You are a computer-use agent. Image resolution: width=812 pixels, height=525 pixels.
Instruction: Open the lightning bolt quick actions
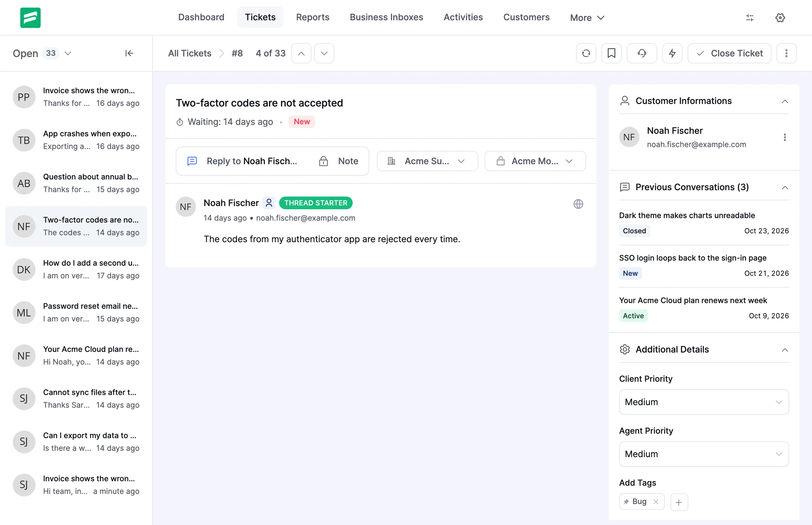click(x=672, y=53)
